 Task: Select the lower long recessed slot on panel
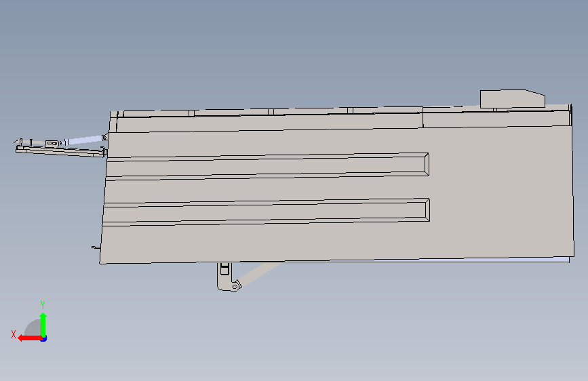coord(266,212)
